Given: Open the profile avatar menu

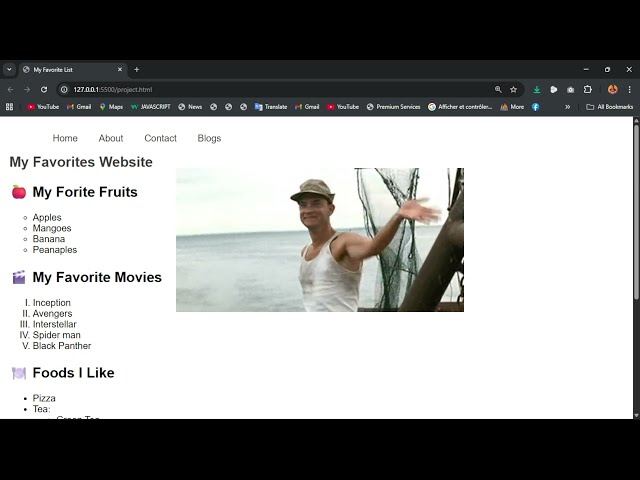Looking at the screenshot, I should tap(613, 89).
